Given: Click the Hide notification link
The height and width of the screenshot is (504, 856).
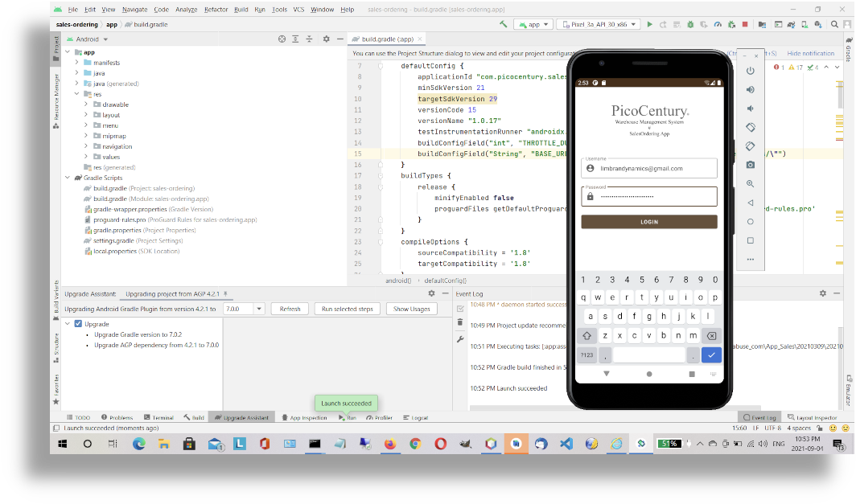Looking at the screenshot, I should [811, 53].
